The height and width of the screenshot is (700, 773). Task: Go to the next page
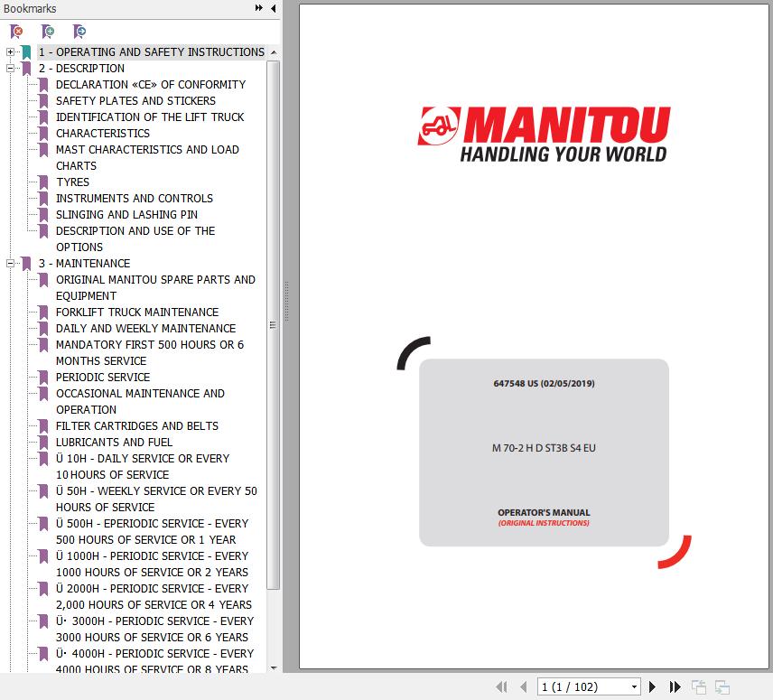click(x=652, y=686)
